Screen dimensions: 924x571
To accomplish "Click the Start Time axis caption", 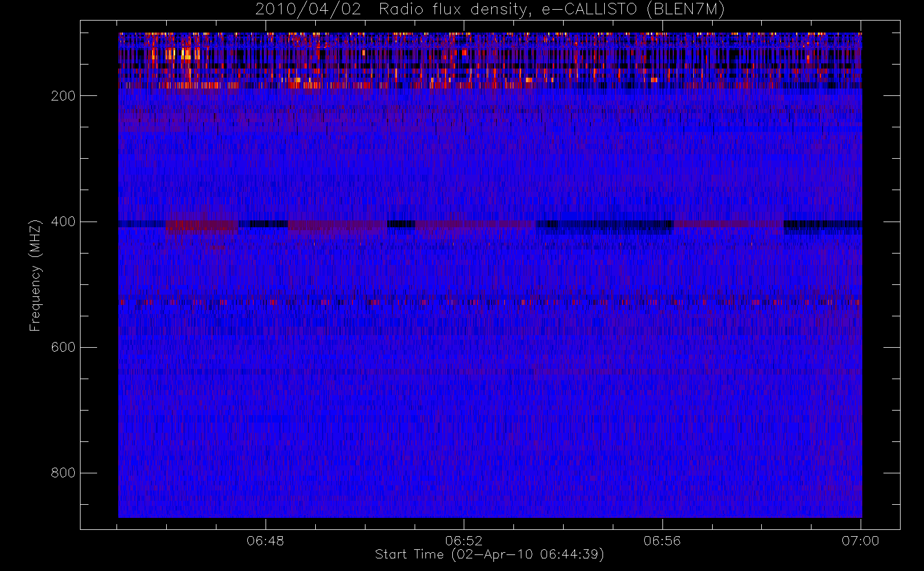I will click(489, 554).
